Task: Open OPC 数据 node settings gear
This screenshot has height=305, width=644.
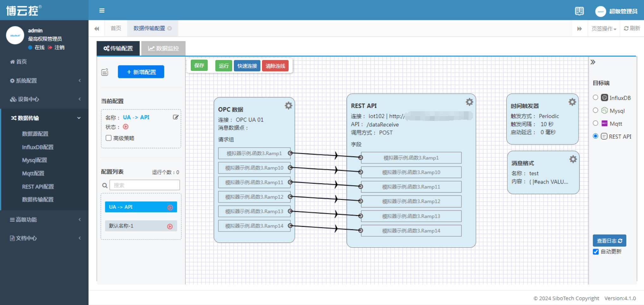Action: [x=288, y=105]
